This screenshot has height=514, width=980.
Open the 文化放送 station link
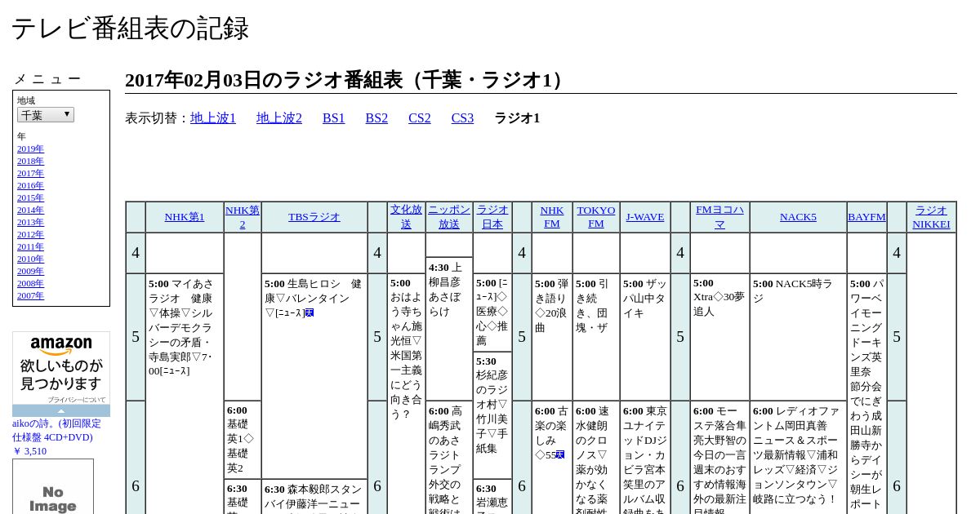coord(406,217)
